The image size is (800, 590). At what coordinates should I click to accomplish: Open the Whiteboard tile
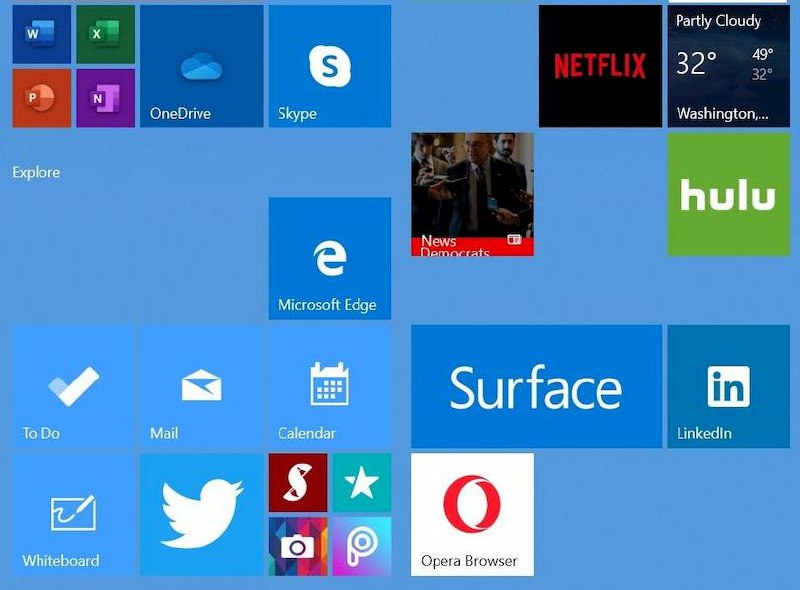tap(73, 514)
